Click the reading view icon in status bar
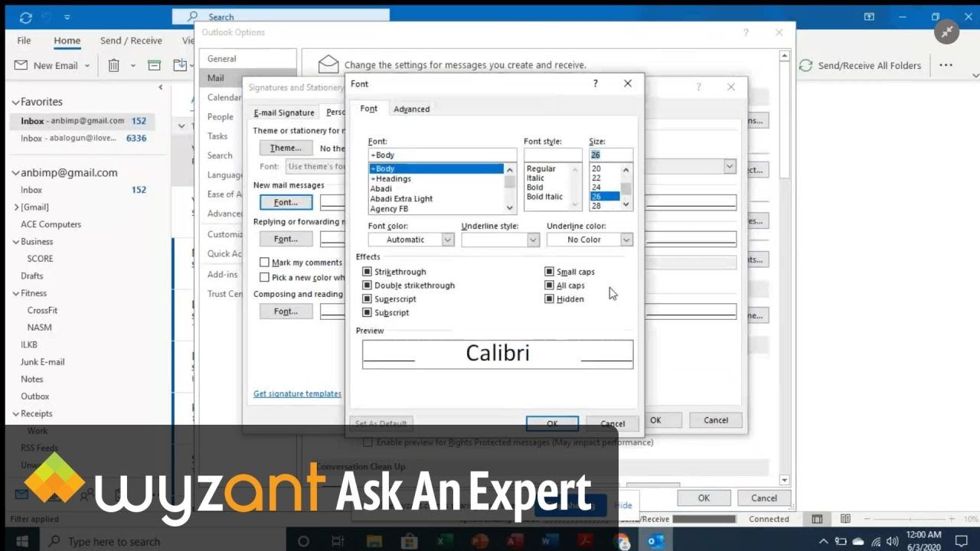Image resolution: width=980 pixels, height=551 pixels. [x=845, y=519]
